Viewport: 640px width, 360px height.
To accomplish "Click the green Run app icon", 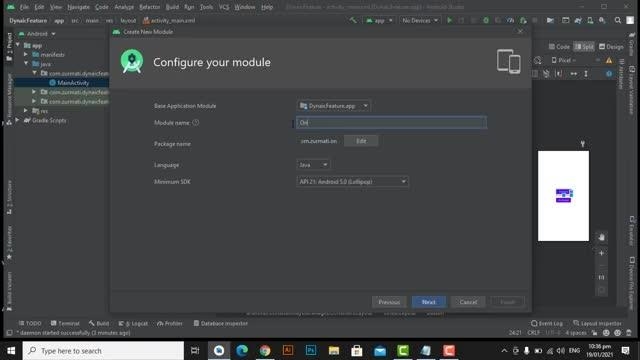I will pos(449,20).
